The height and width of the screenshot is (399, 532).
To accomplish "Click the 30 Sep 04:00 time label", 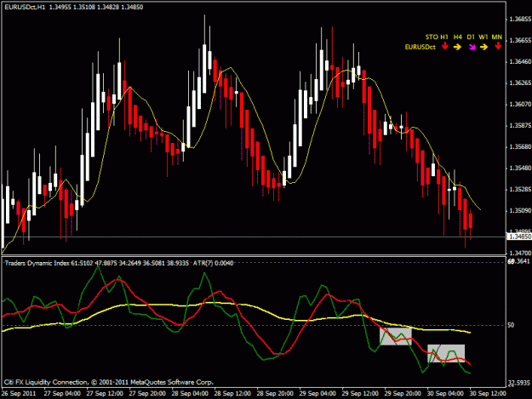I will (x=445, y=394).
